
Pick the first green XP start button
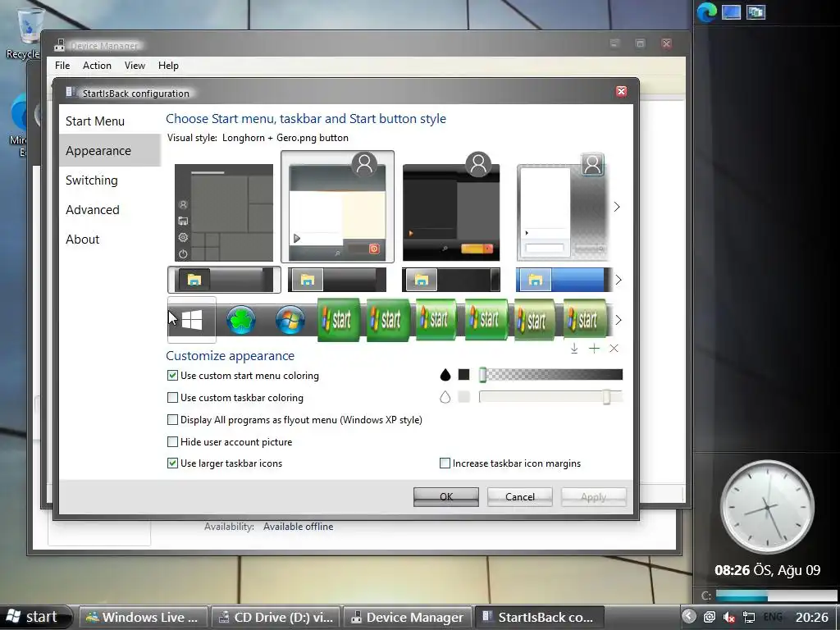pos(339,320)
